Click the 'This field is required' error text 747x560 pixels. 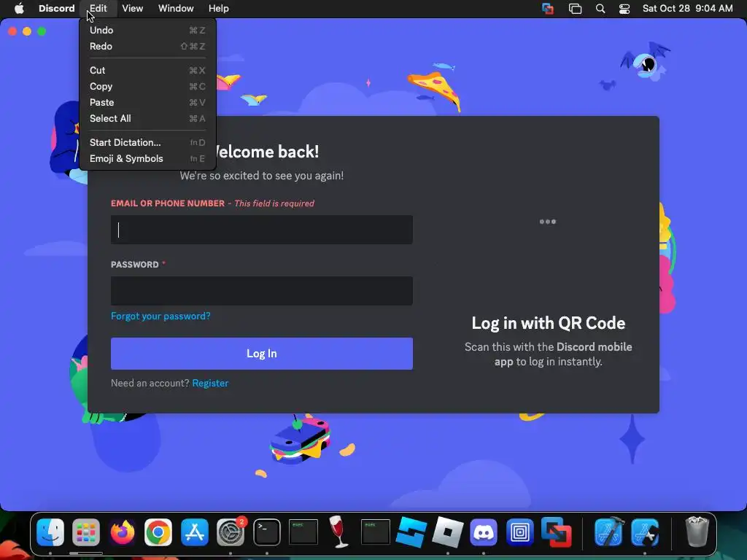(274, 203)
